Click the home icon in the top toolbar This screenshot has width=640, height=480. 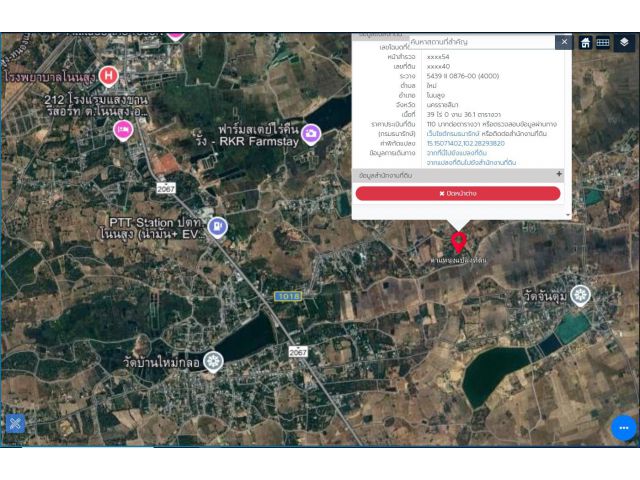pyautogui.click(x=585, y=42)
